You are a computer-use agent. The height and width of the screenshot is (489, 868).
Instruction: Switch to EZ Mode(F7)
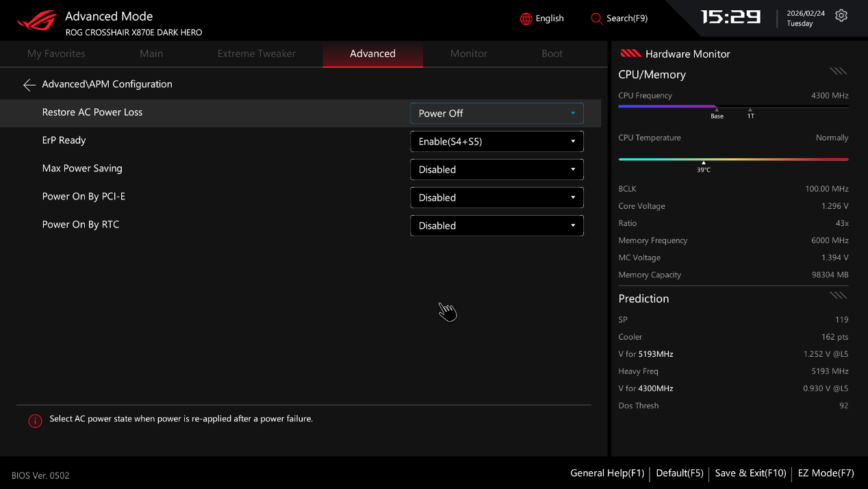tap(826, 473)
